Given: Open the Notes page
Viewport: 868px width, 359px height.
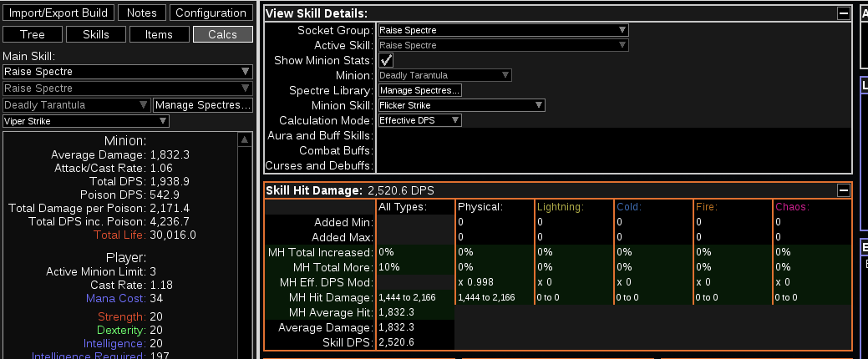Looking at the screenshot, I should pos(142,13).
